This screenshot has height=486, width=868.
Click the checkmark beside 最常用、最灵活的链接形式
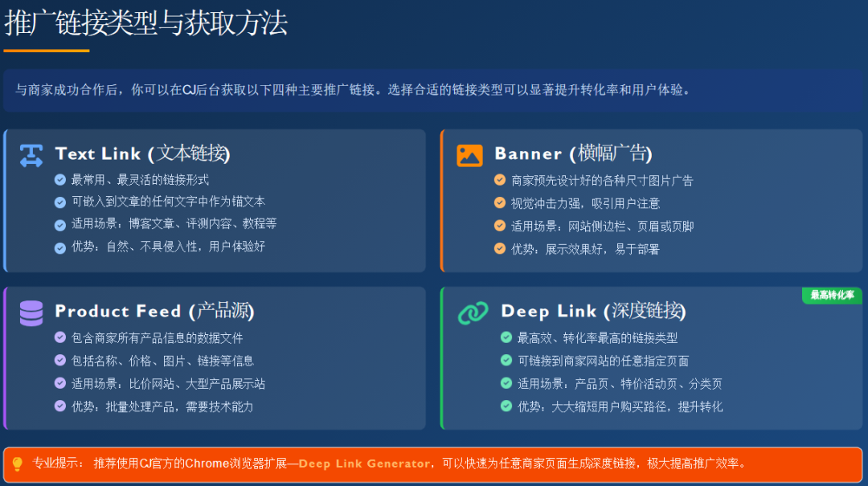pyautogui.click(x=60, y=180)
